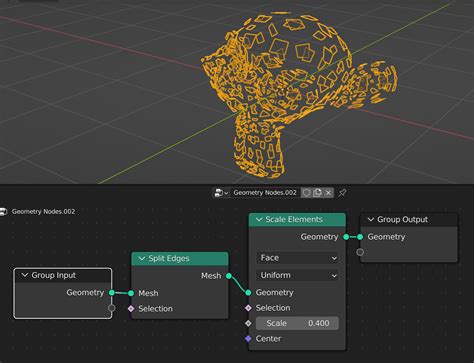
Task: Unlink node group with X button
Action: click(328, 193)
